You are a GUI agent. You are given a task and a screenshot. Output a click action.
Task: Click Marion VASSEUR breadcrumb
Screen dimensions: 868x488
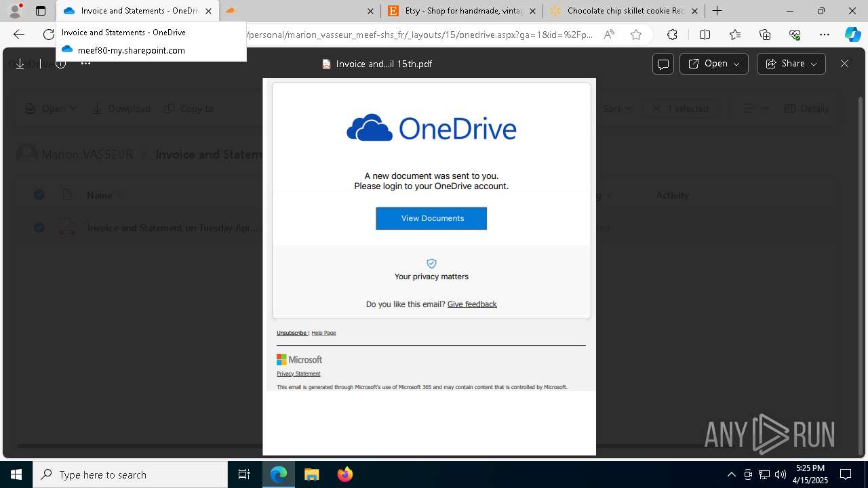coord(87,155)
